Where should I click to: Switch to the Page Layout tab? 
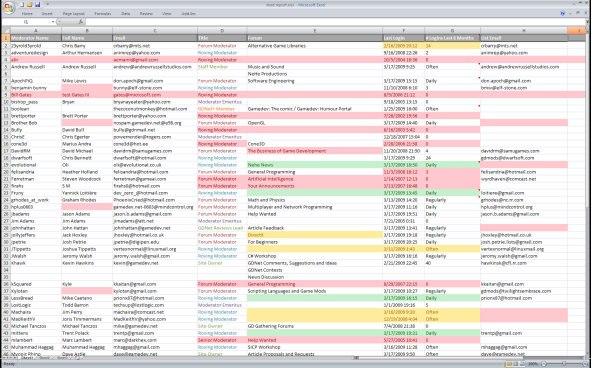point(73,14)
